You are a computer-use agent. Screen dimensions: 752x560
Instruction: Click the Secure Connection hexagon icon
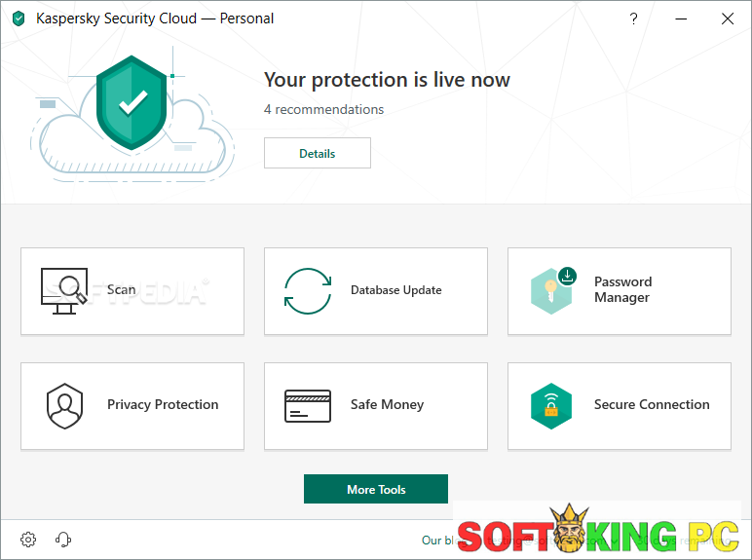[551, 405]
